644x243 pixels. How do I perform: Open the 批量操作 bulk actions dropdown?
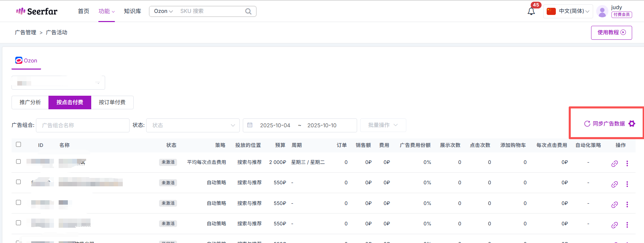click(x=383, y=125)
